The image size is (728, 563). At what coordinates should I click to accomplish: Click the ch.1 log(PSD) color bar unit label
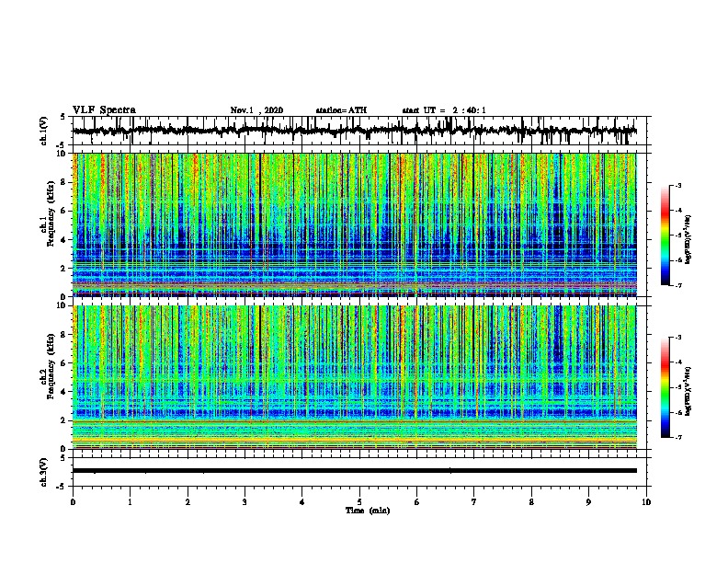(688, 240)
